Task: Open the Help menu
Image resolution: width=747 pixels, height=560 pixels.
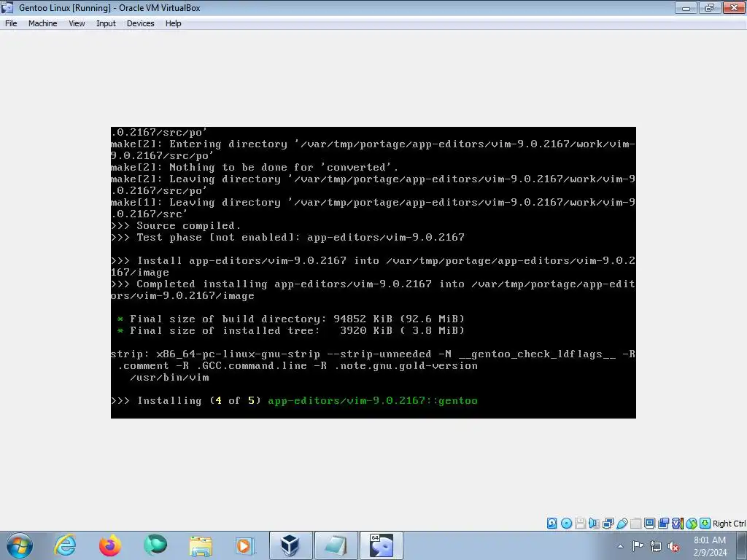Action: pos(173,23)
